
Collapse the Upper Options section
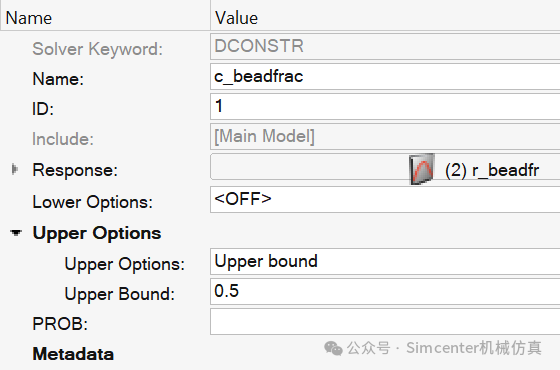pyautogui.click(x=16, y=233)
